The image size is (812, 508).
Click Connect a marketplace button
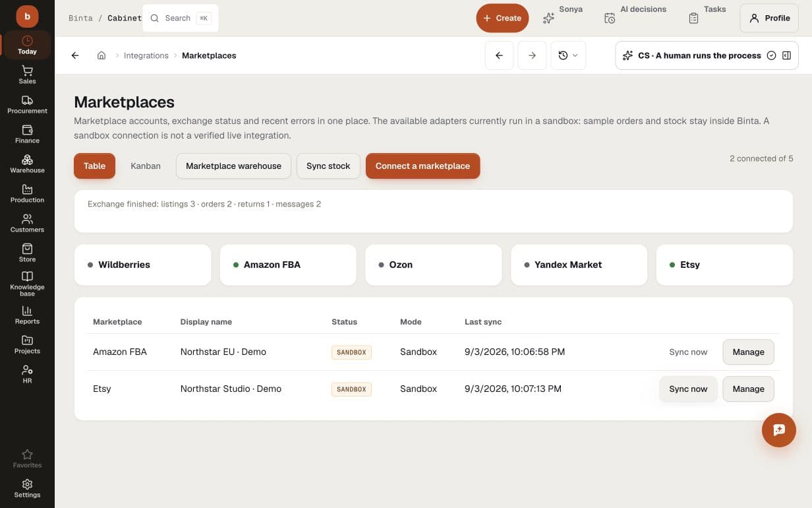click(422, 166)
